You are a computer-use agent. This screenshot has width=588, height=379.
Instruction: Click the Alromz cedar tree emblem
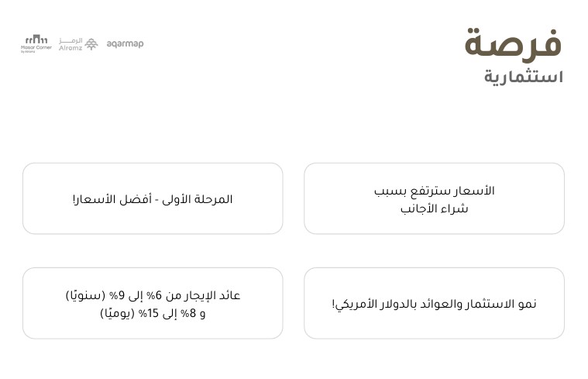coord(91,43)
